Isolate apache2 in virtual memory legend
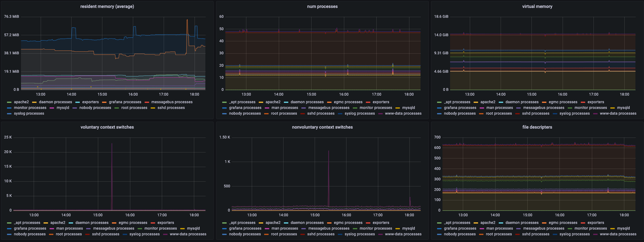This screenshot has width=644, height=242. 488,102
